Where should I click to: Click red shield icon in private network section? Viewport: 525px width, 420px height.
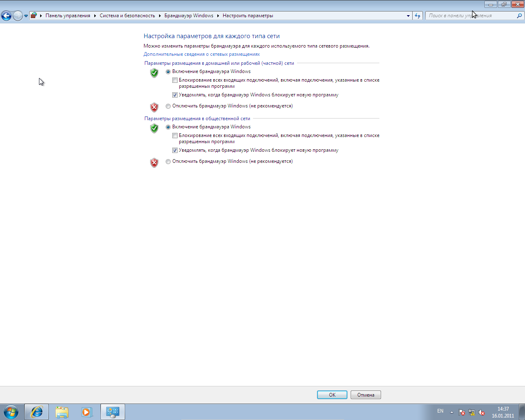tap(154, 107)
